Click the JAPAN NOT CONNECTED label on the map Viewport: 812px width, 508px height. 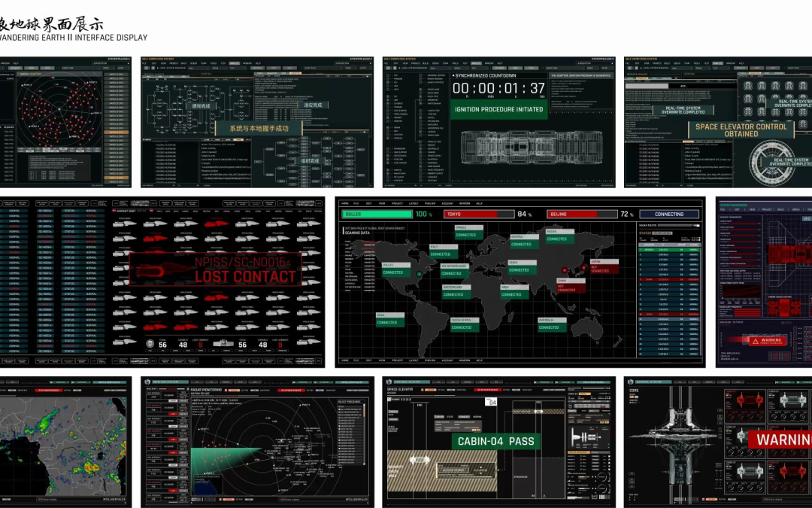604,266
